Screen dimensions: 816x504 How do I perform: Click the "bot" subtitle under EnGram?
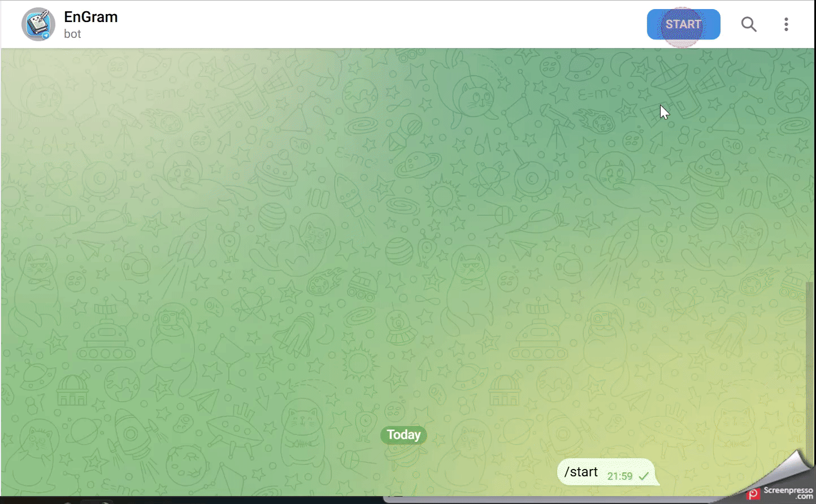pyautogui.click(x=72, y=34)
